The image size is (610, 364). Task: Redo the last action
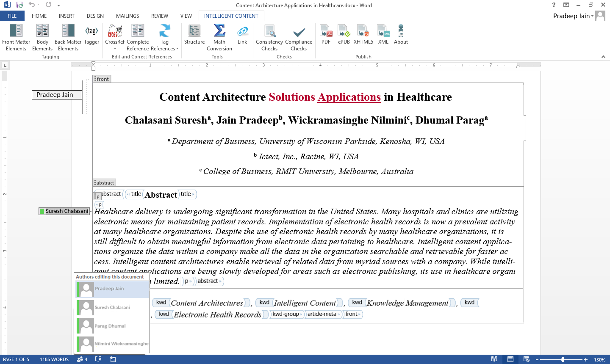[x=48, y=5]
